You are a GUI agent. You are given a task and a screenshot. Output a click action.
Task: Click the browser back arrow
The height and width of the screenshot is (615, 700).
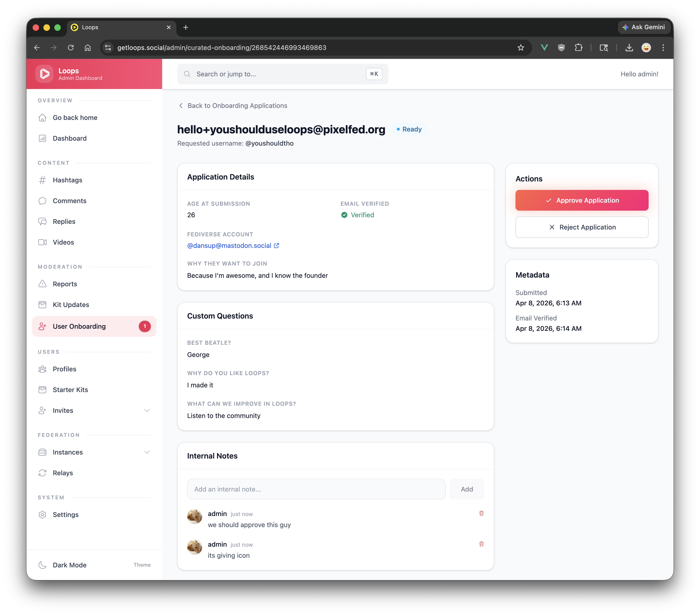(x=37, y=48)
